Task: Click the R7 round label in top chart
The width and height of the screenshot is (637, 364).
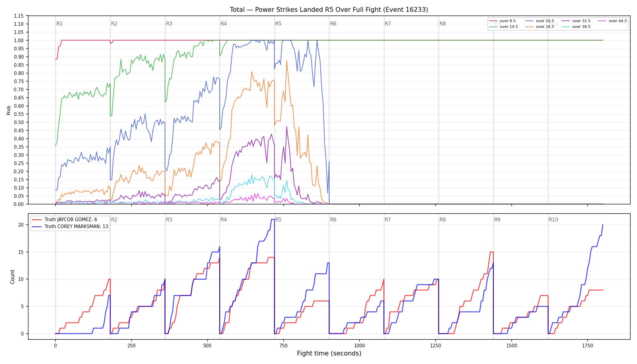Action: click(388, 24)
